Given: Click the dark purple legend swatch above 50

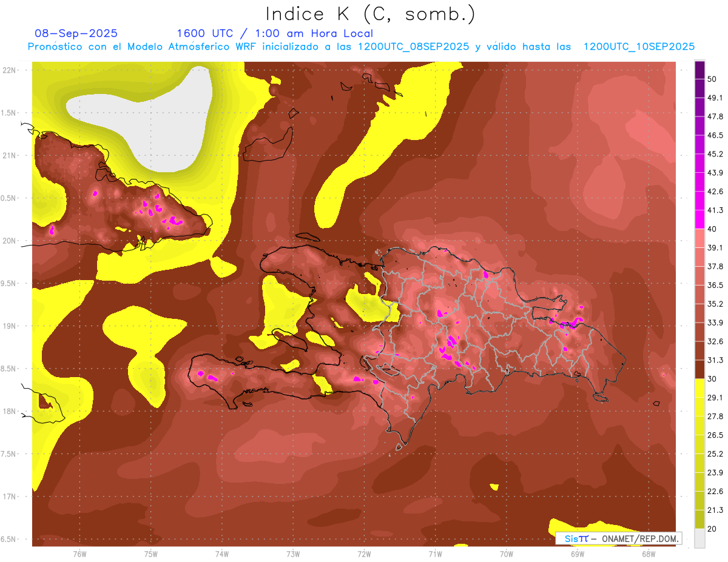Looking at the screenshot, I should tap(699, 70).
